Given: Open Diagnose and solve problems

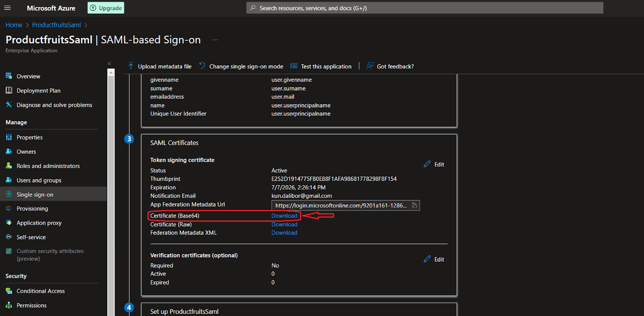Looking at the screenshot, I should tap(54, 105).
